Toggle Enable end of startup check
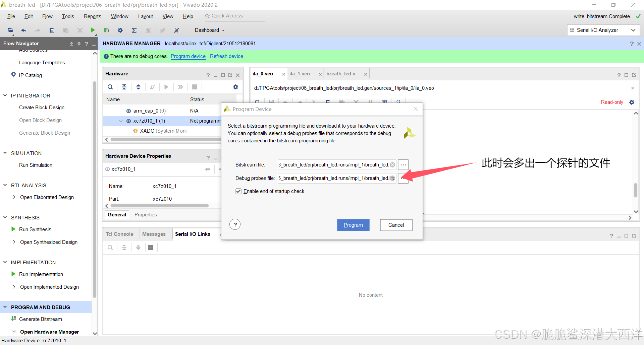644x345 pixels. tap(238, 191)
